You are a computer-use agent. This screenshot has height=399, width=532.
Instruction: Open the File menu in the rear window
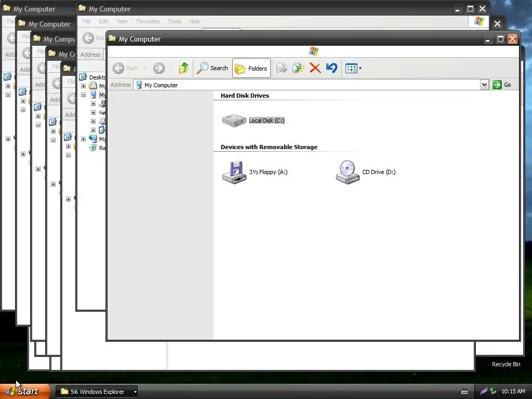coord(86,21)
